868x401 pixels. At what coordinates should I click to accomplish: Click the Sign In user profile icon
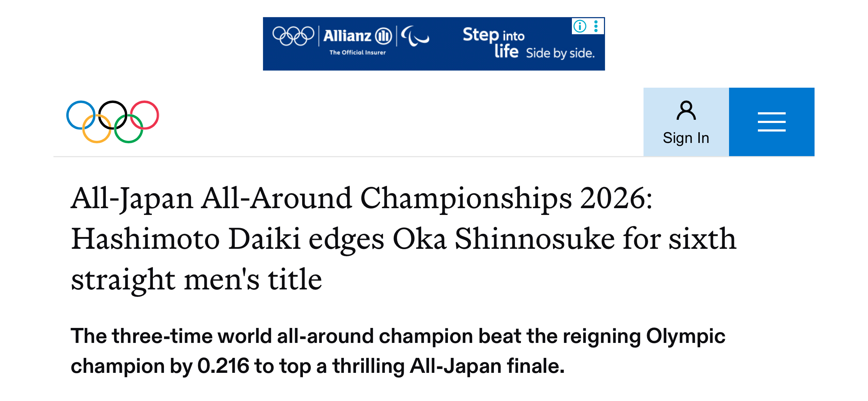tap(686, 111)
